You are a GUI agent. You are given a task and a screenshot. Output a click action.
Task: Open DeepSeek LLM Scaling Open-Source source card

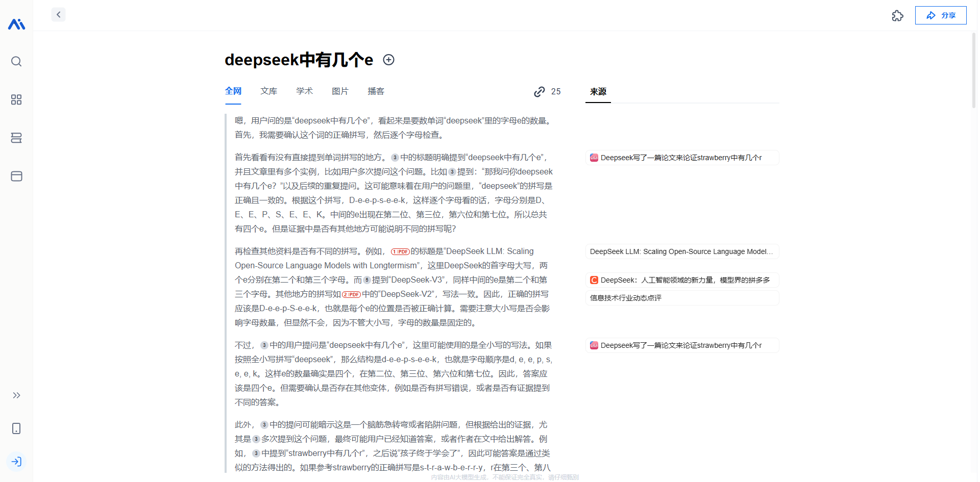click(682, 251)
